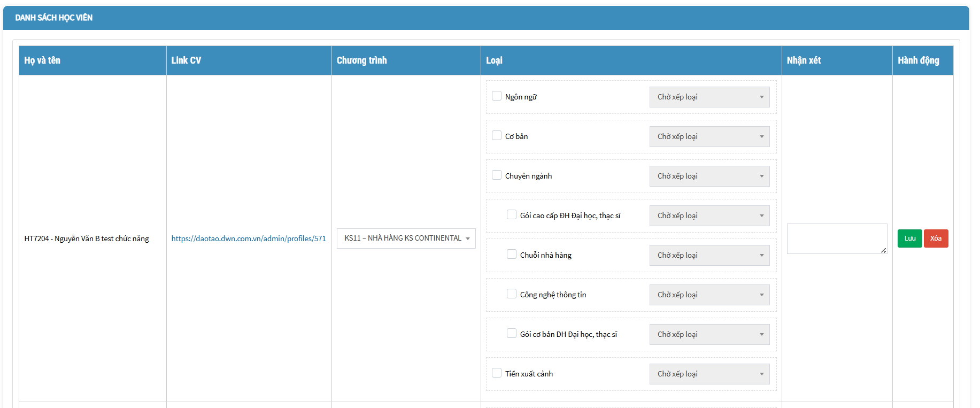
Task: Click the Nhận xét text area
Action: coord(836,238)
